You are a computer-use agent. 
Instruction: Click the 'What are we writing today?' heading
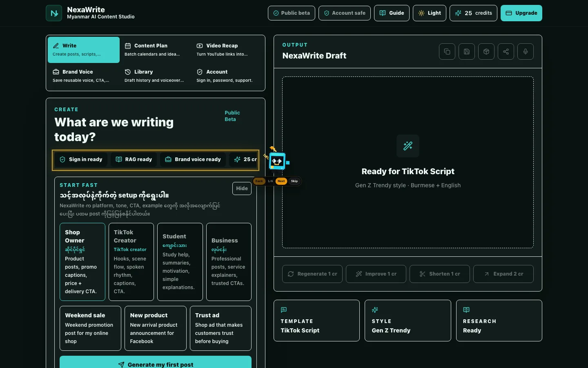tap(114, 130)
